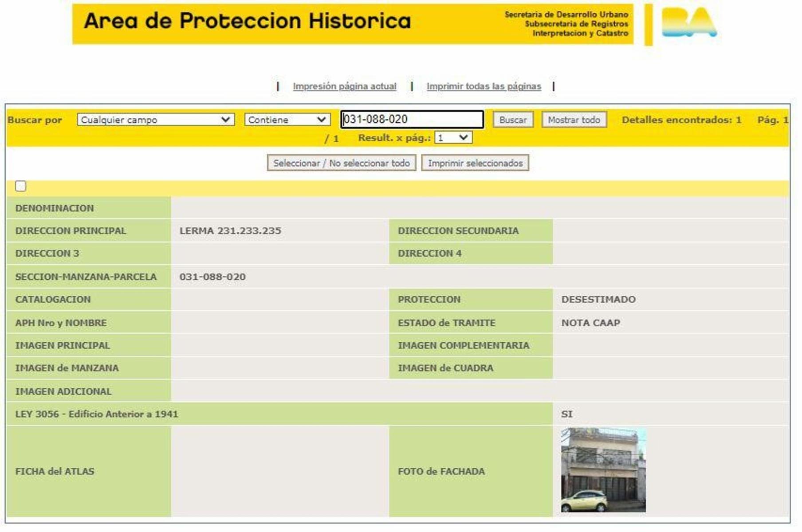Click the Area de Proteccion Historica banner

coord(353,24)
